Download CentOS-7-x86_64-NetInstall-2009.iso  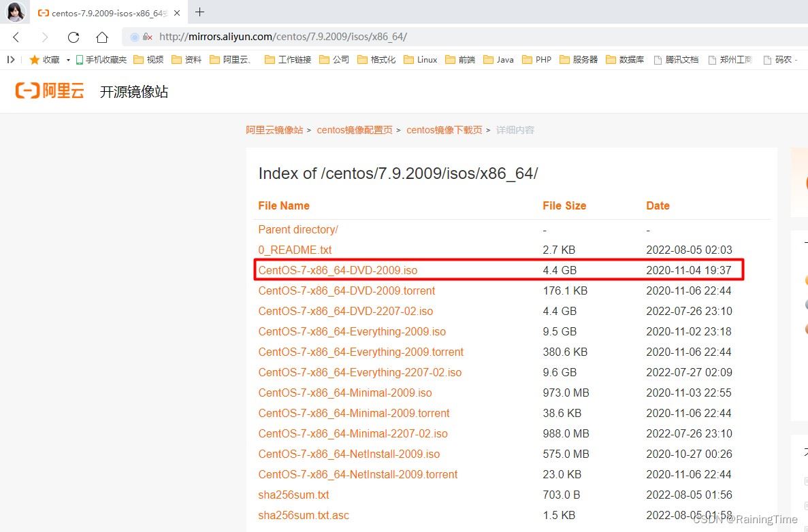[349, 454]
